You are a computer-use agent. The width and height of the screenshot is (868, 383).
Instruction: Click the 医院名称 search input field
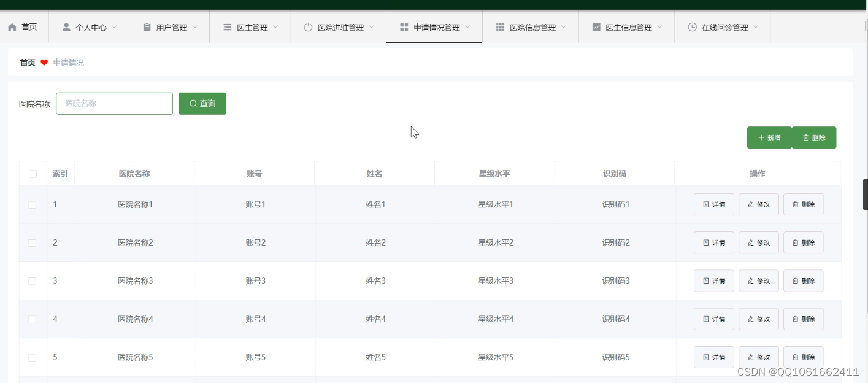coord(114,104)
